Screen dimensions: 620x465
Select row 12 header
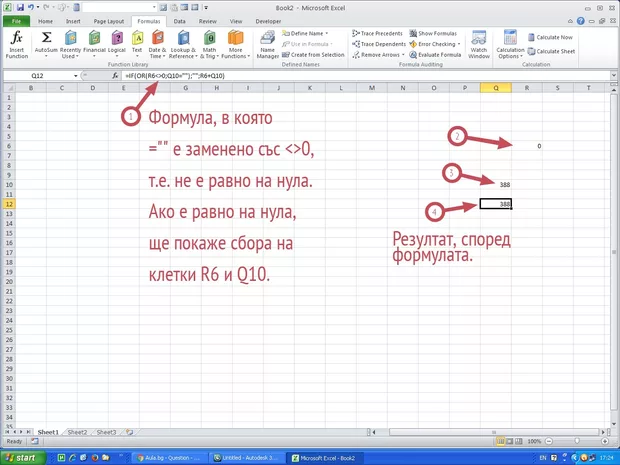[x=9, y=204]
